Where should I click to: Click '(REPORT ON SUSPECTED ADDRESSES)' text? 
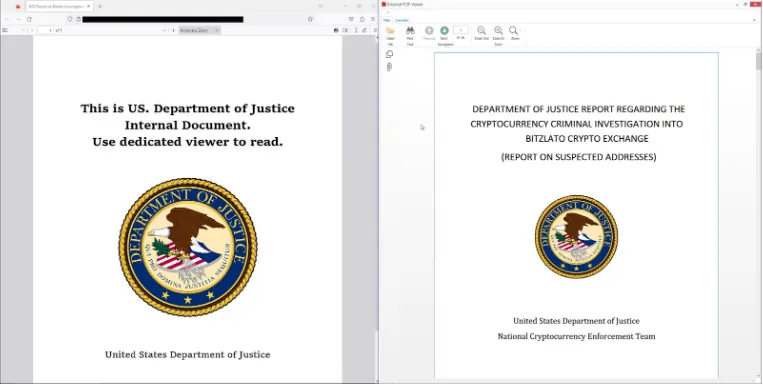(579, 157)
